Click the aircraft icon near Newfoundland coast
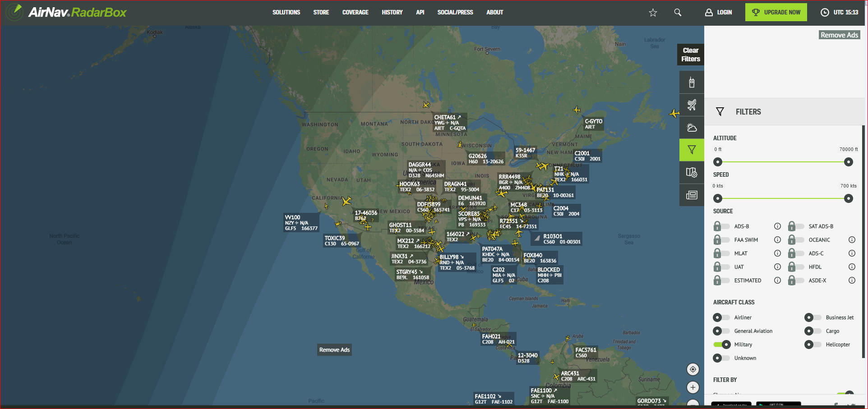868x409 pixels. point(674,113)
